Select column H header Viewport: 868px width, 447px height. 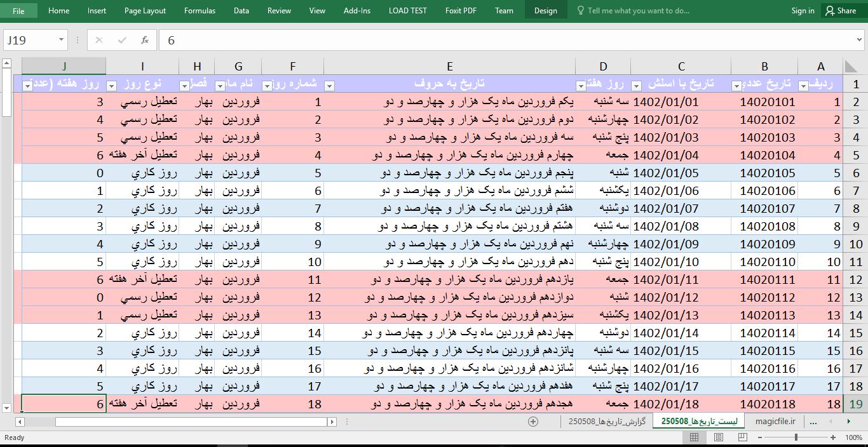197,66
